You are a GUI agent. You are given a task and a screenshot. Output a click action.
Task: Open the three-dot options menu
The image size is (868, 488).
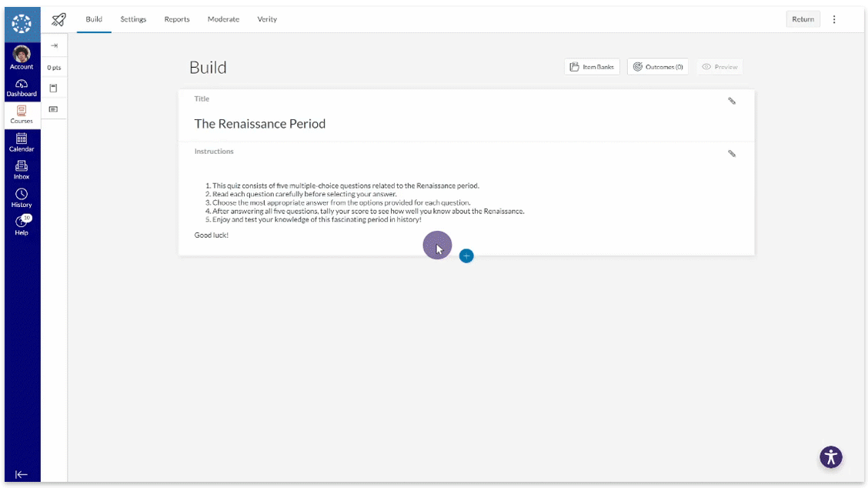click(834, 19)
